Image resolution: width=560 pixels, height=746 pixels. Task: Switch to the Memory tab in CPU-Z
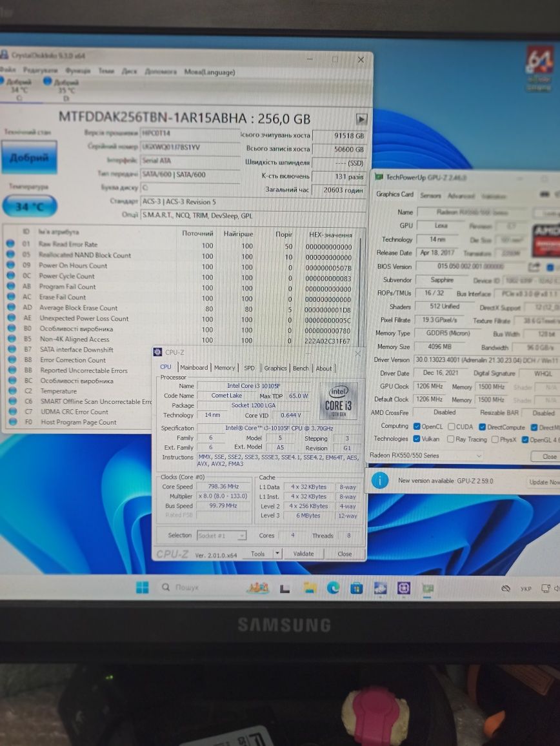click(x=224, y=368)
